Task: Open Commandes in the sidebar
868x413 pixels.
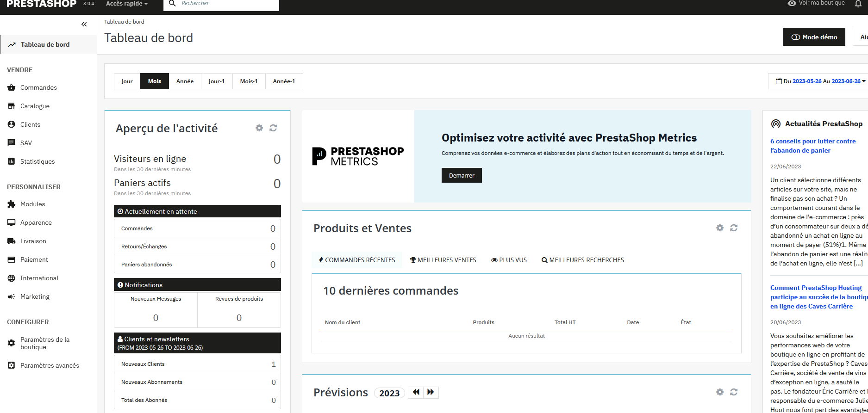Action: click(x=38, y=87)
